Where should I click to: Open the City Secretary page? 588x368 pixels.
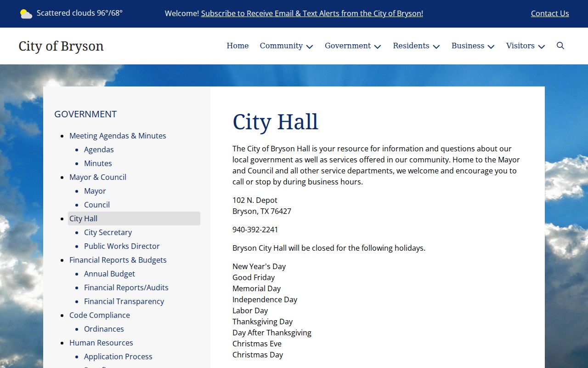[108, 232]
